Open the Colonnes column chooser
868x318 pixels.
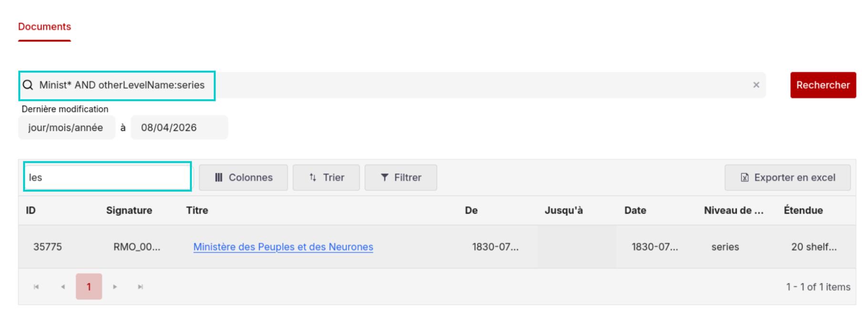click(243, 178)
